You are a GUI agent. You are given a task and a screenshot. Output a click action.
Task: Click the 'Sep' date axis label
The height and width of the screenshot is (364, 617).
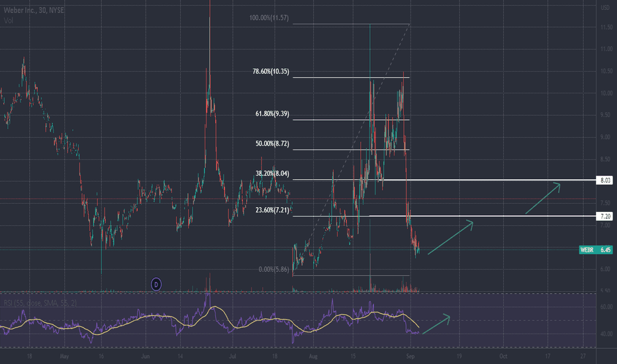(410, 357)
